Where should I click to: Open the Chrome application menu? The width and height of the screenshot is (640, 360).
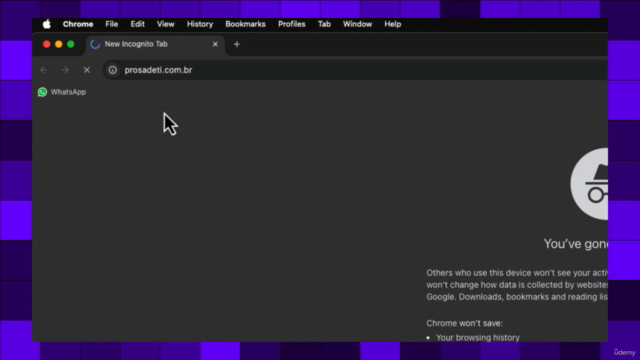click(78, 24)
